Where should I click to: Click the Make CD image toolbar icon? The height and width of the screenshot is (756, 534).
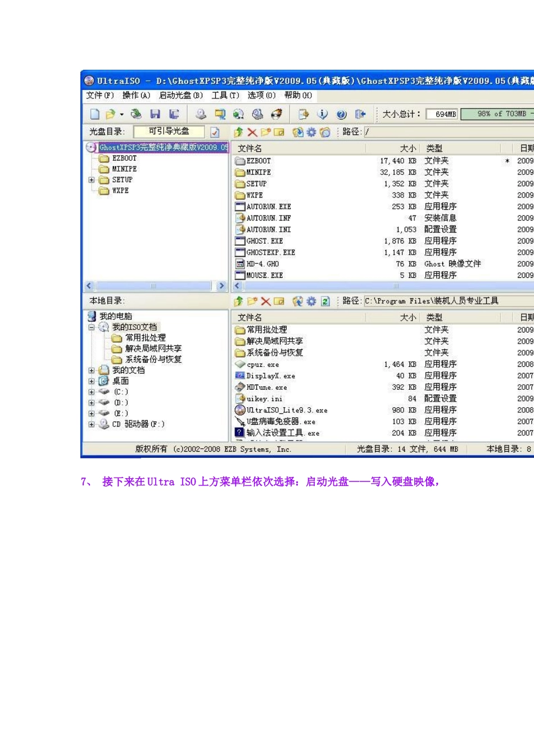pyautogui.click(x=201, y=114)
